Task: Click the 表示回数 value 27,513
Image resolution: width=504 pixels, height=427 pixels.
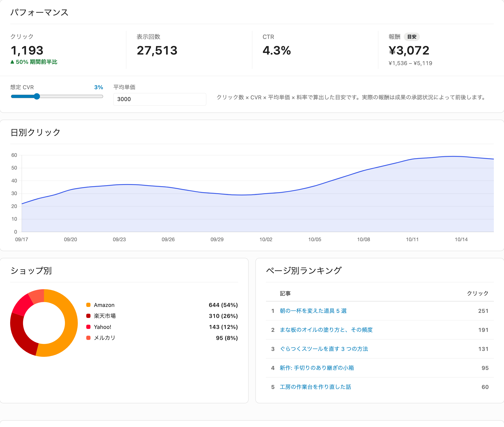Action: coord(157,50)
